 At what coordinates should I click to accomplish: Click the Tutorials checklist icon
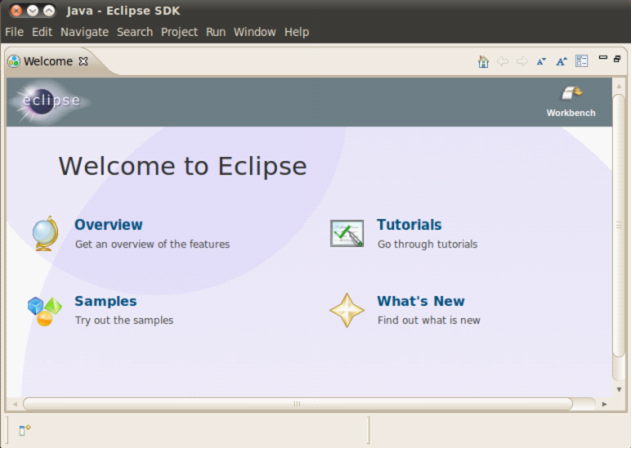point(347,233)
